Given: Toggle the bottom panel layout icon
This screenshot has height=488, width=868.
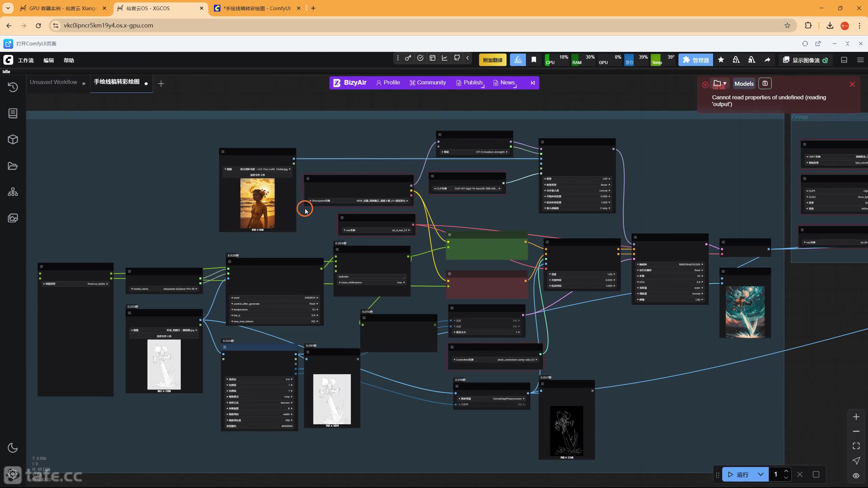Looking at the screenshot, I should point(844,60).
